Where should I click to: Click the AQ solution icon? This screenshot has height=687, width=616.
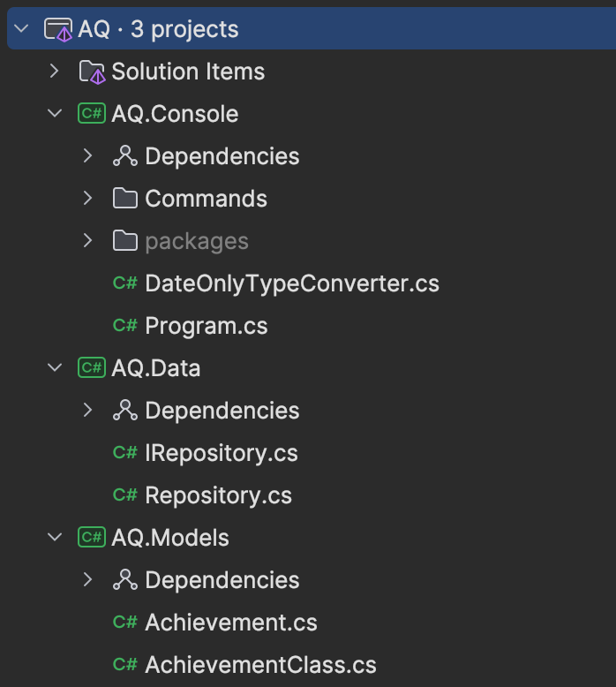pyautogui.click(x=58, y=29)
